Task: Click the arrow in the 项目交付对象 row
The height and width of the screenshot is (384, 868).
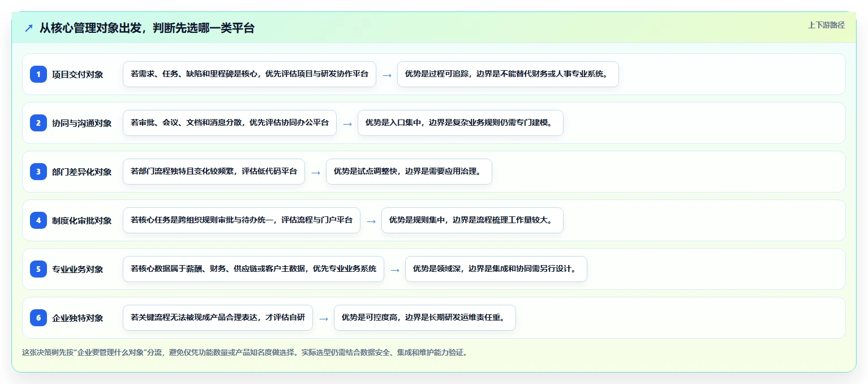Action: click(x=387, y=75)
